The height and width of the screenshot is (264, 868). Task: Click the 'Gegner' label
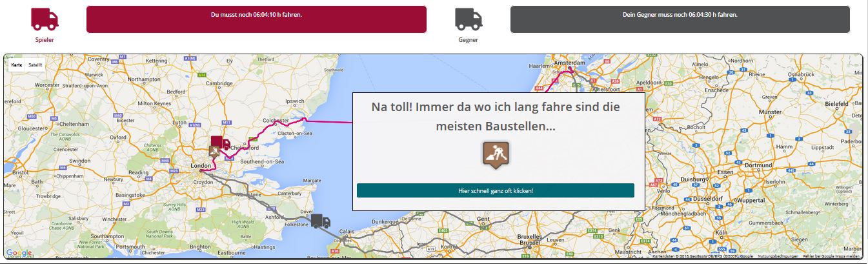tap(469, 40)
